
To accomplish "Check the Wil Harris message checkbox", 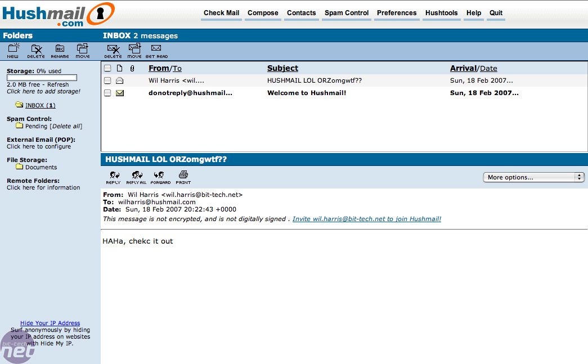I will click(107, 80).
